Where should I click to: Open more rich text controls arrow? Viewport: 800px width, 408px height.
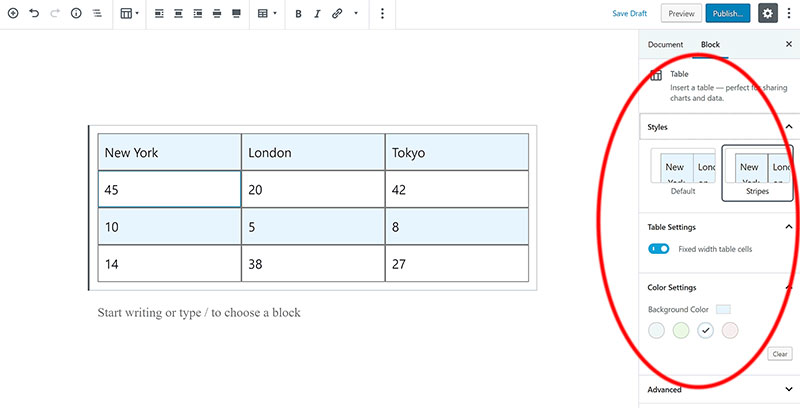coord(356,14)
